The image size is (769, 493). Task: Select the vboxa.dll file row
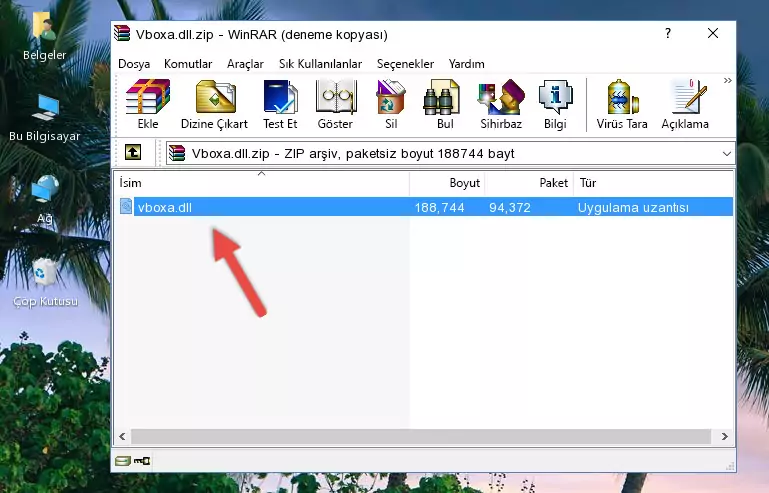coord(425,207)
